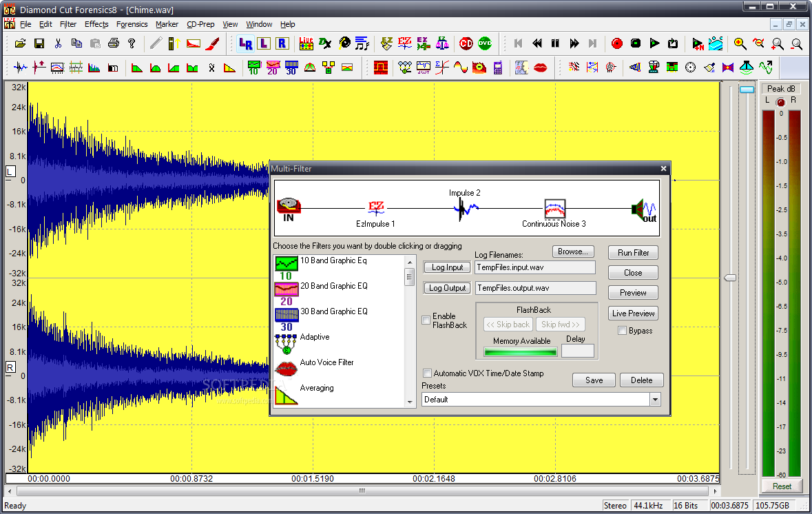Click the Log Input button
The height and width of the screenshot is (514, 812).
tap(448, 267)
